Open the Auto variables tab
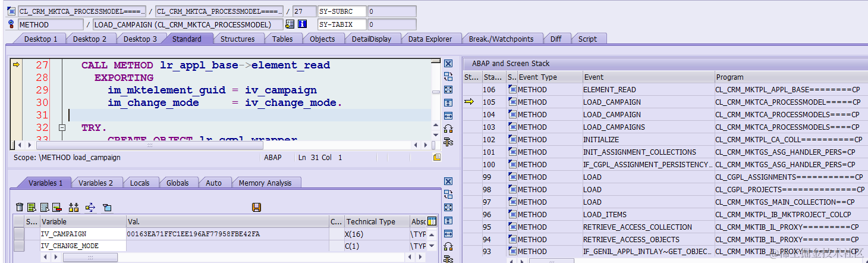868x263 pixels. click(213, 183)
